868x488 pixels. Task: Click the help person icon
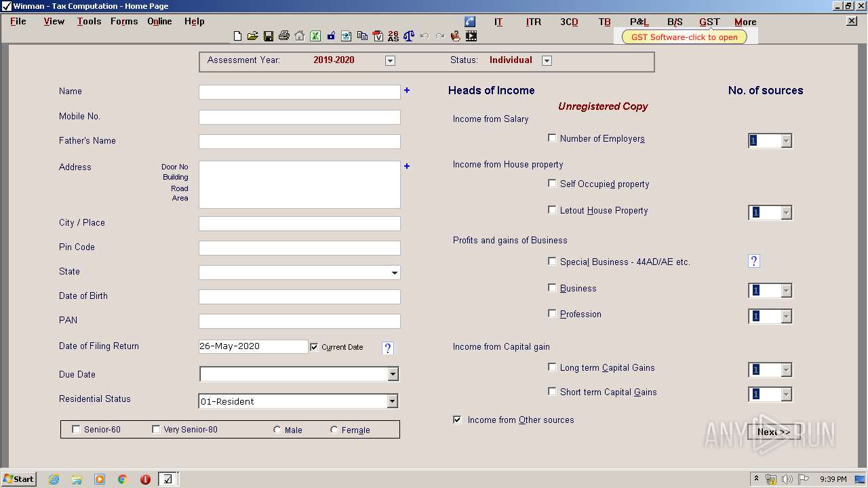tap(456, 36)
